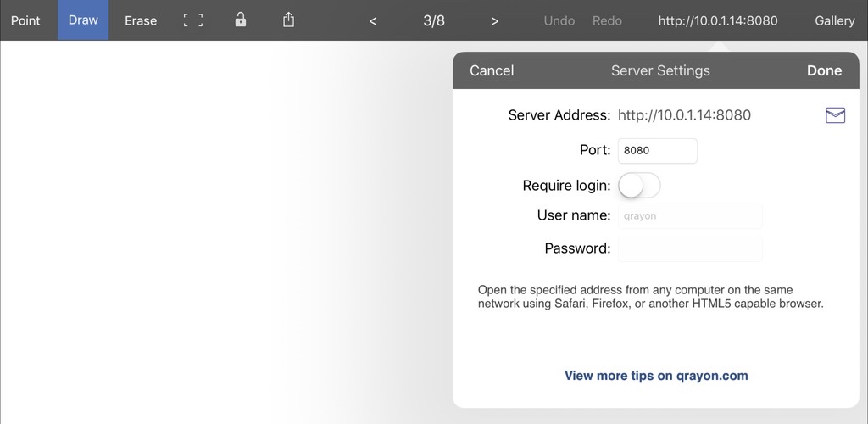This screenshot has width=868, height=424.
Task: Click the Port input field
Action: 658,151
